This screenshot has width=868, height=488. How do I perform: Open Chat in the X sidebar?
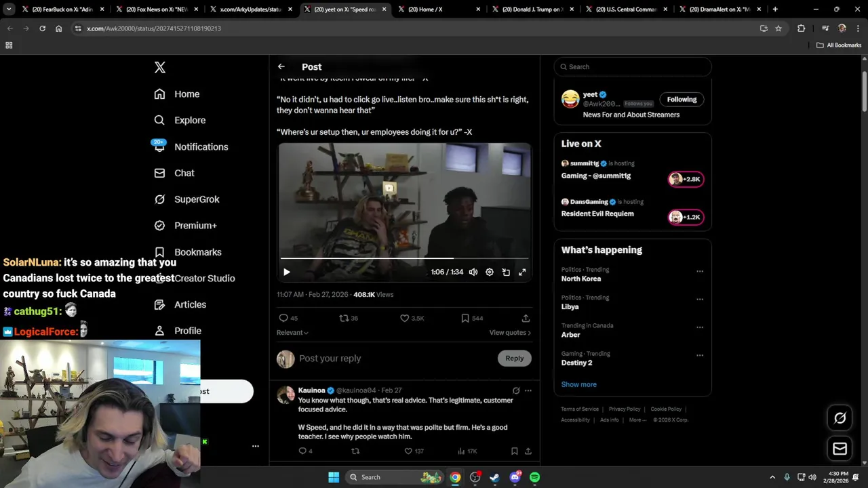(x=174, y=173)
